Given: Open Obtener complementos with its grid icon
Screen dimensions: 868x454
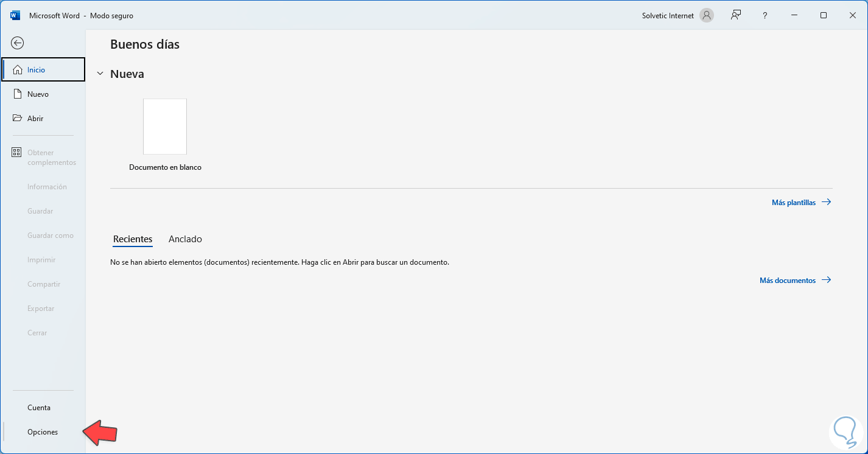Looking at the screenshot, I should click(16, 152).
